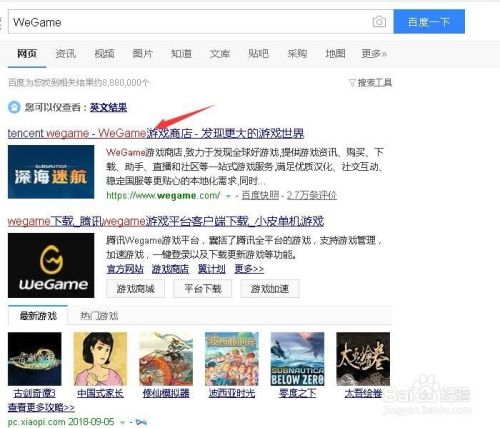Screen dimensions: 500x428
Task: Click the Subnautica Below Zero cover image
Action: tap(297, 359)
